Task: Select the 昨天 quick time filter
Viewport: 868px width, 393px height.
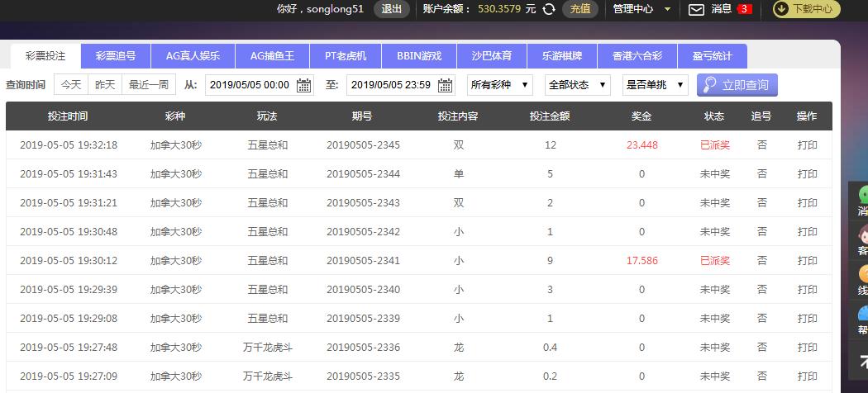Action: 105,85
